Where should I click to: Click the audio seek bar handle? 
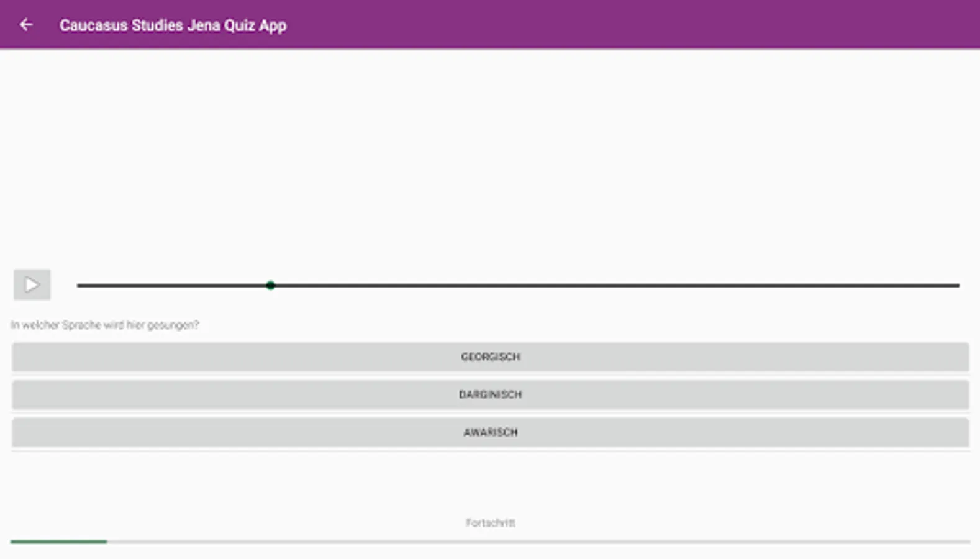[x=271, y=286]
